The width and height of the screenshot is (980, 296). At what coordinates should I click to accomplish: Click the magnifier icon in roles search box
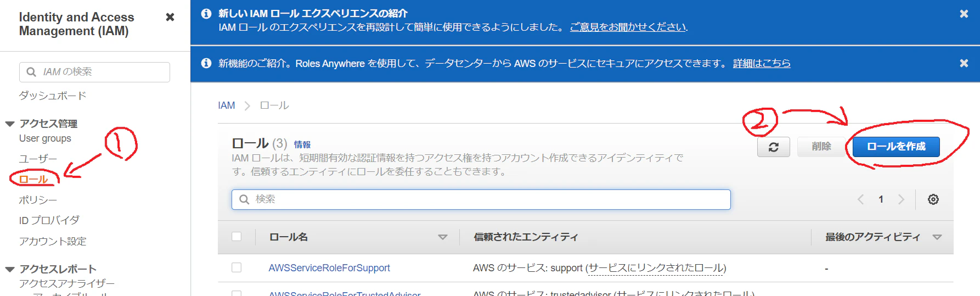coord(245,199)
